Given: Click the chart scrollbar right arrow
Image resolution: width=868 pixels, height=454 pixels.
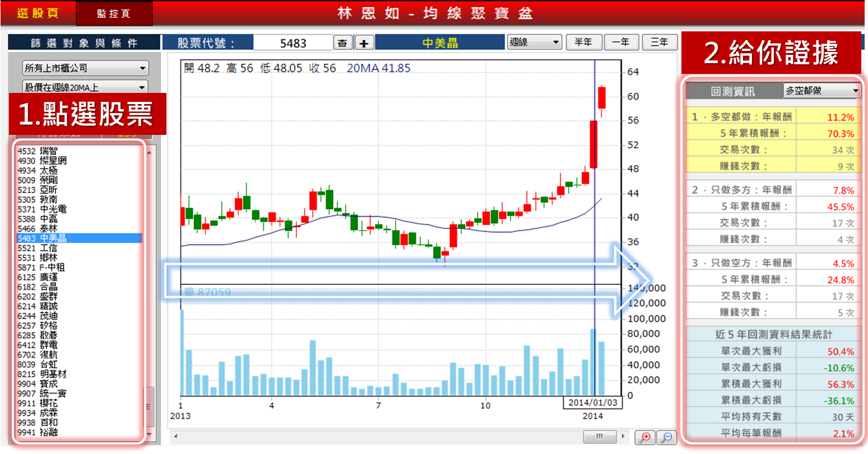Looking at the screenshot, I should click(623, 436).
